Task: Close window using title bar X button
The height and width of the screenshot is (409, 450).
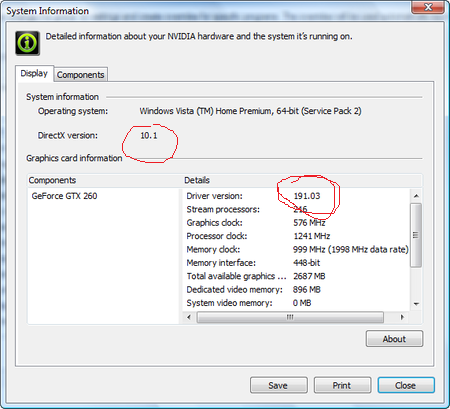Action: pos(428,7)
